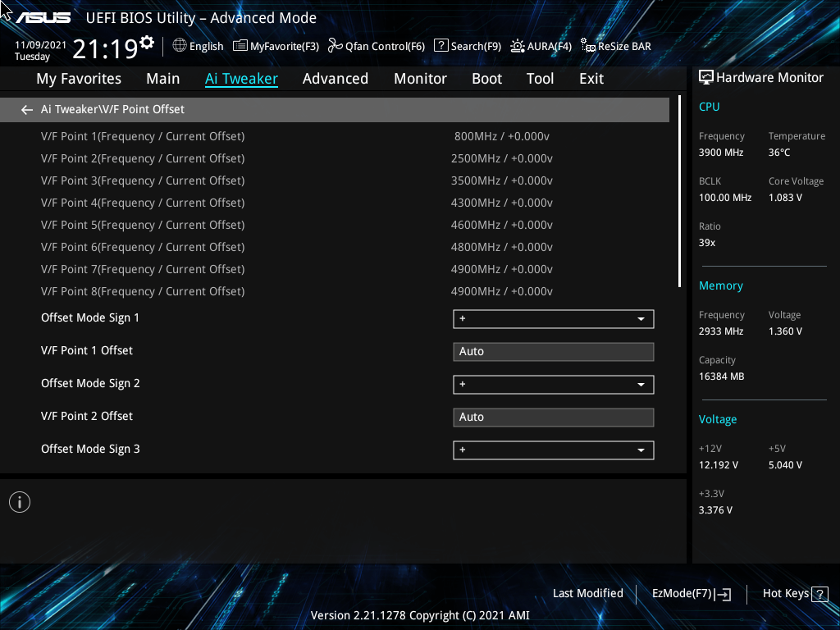Click the CPU heading in Hardware Monitor
Image resolution: width=840 pixels, height=630 pixels.
click(x=710, y=107)
